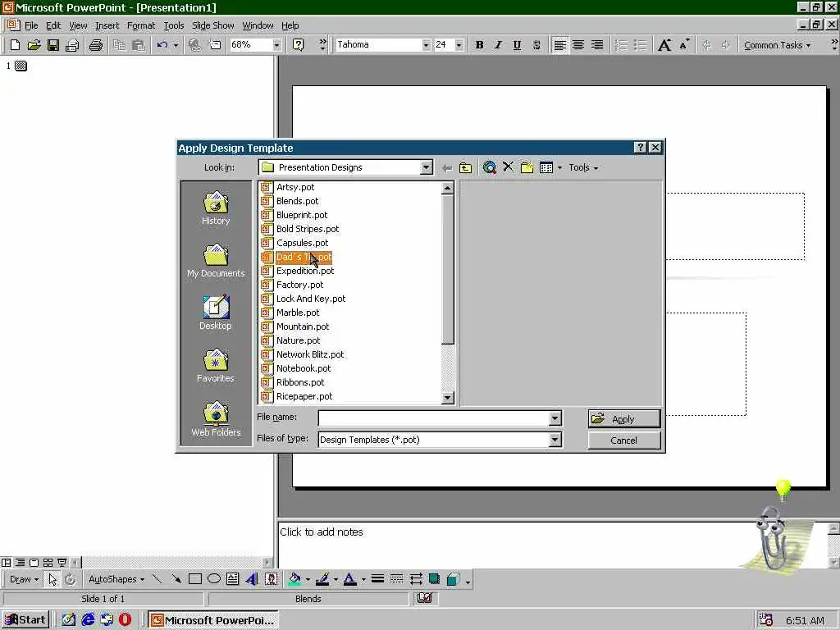Go to Favorites in places bar
Viewport: 840px width, 630px height.
coord(216,366)
